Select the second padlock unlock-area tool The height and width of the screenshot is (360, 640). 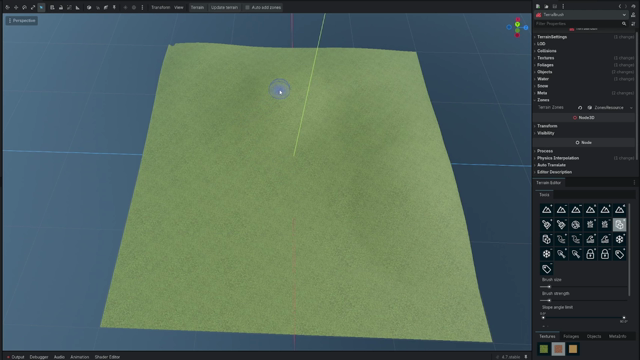coord(605,254)
